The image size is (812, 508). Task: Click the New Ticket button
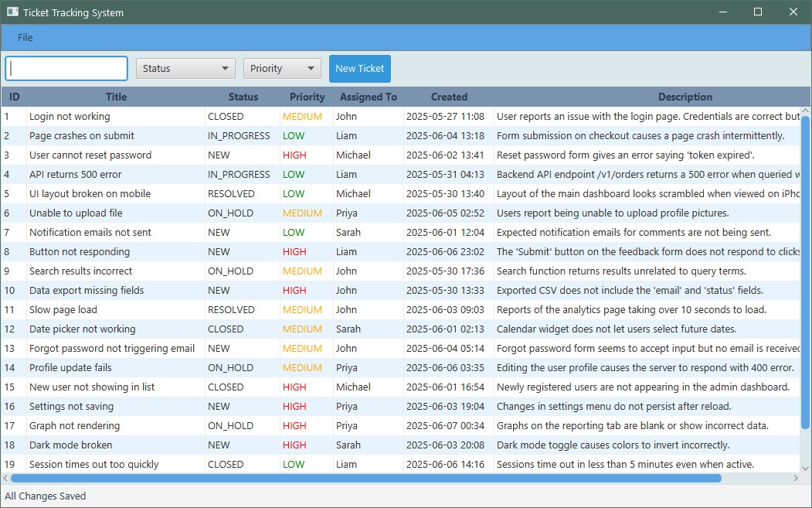360,68
